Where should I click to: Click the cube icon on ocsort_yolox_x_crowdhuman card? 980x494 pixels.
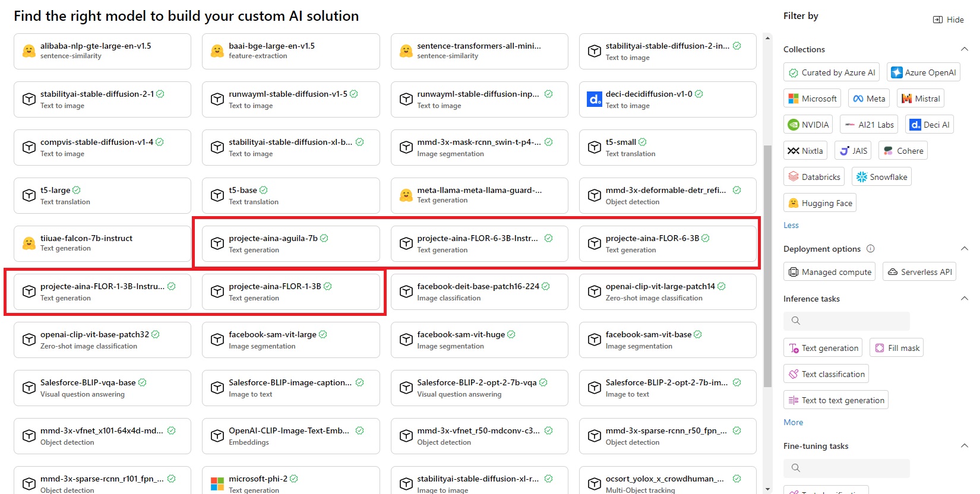[595, 484]
